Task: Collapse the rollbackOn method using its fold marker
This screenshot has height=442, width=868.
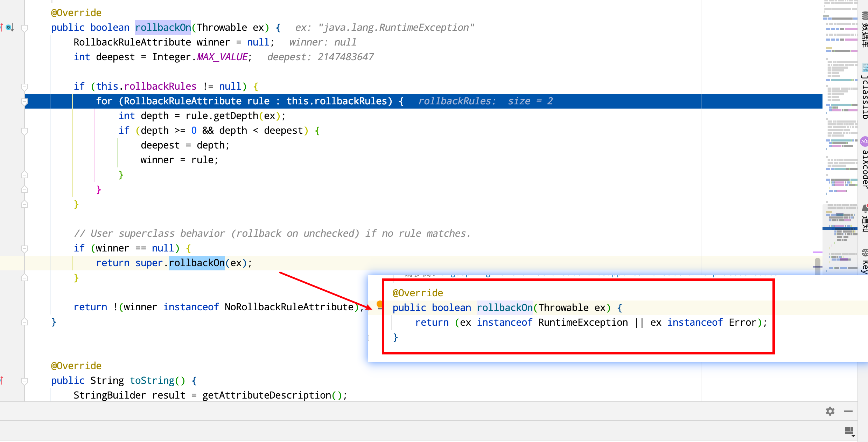Action: tap(24, 28)
